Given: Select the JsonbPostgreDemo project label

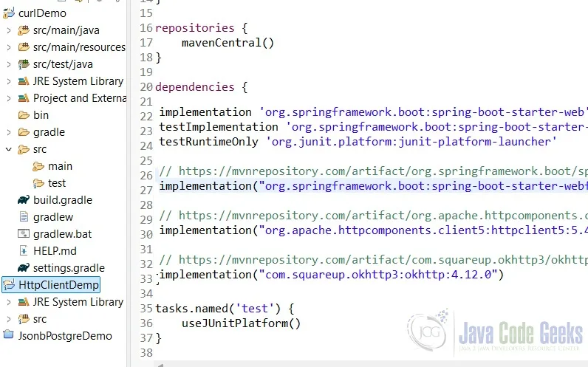Looking at the screenshot, I should pos(65,335).
